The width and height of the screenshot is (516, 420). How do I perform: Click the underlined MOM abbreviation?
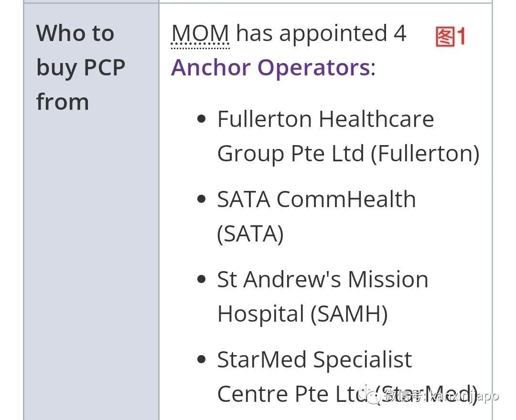click(x=200, y=33)
